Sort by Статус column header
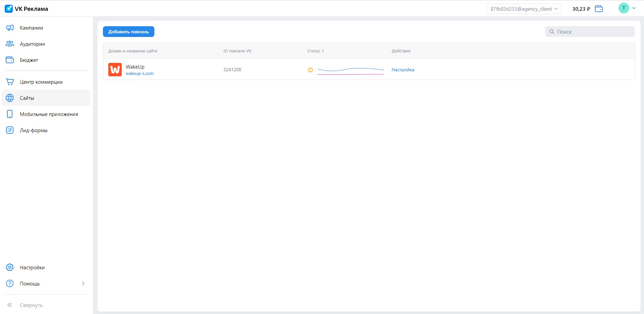Screen dimensions: 644x314 pos(315,51)
